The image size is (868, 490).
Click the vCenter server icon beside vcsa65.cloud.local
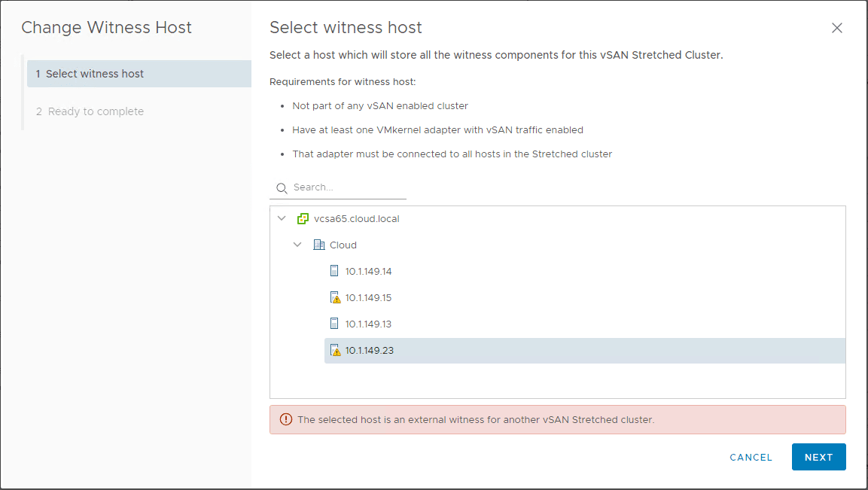click(x=303, y=219)
